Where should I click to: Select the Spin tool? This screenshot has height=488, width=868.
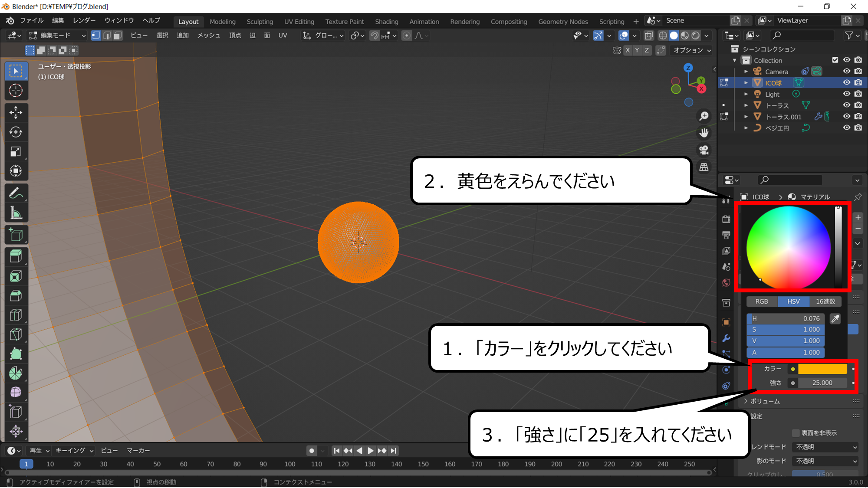click(16, 373)
